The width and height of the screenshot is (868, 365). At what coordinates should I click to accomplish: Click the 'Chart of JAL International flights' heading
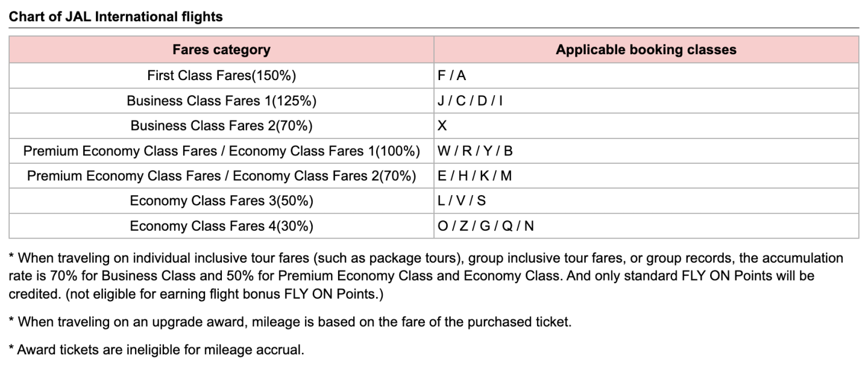[x=116, y=17]
